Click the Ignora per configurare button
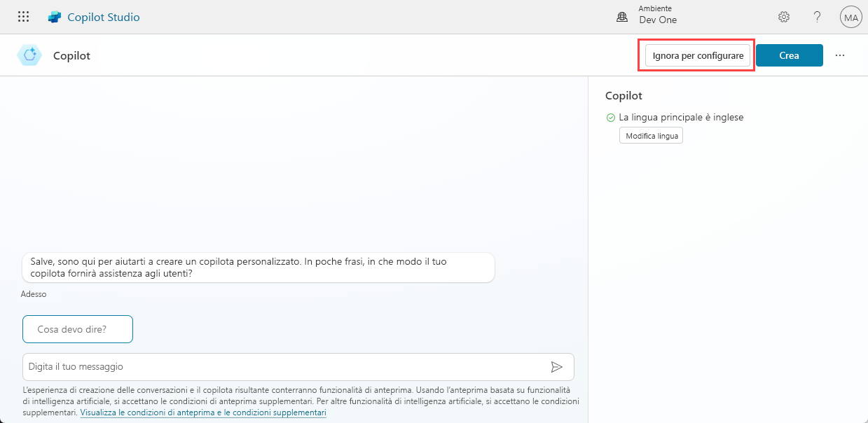868x423 pixels. point(696,55)
